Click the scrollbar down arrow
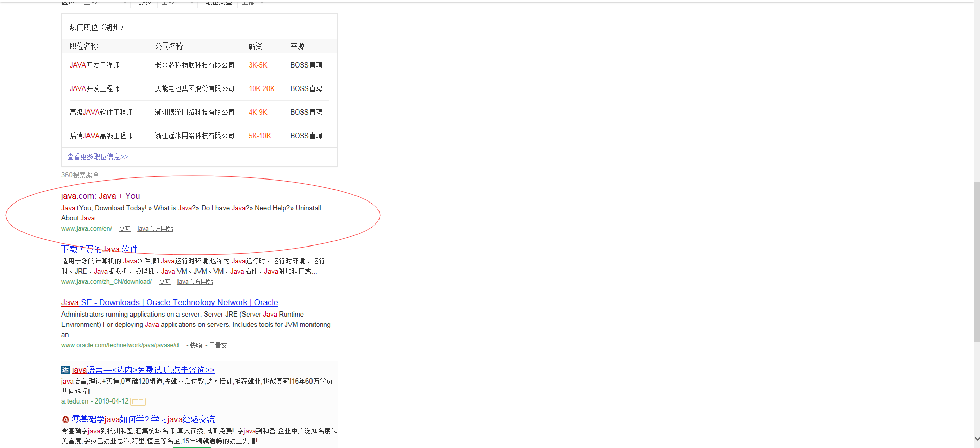Viewport: 980px width, 448px height. pos(977,439)
